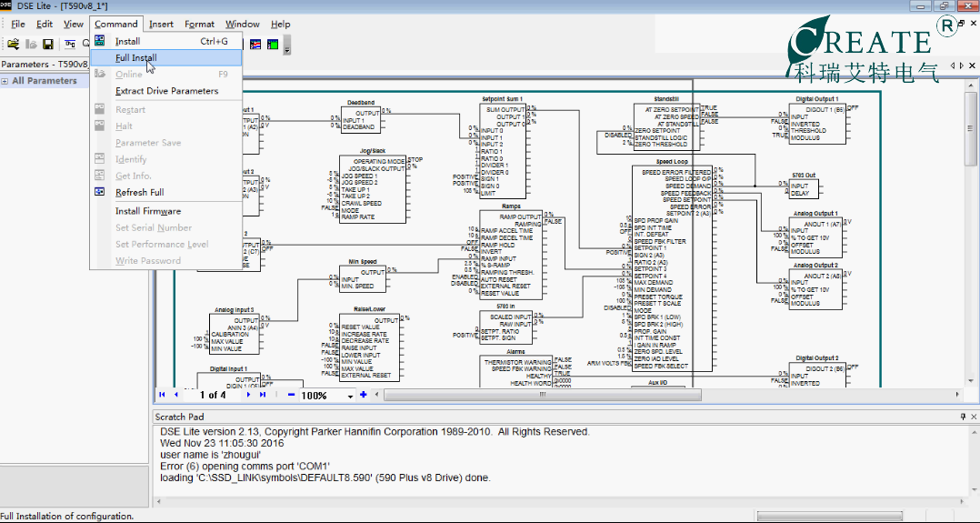This screenshot has height=523, width=980.
Task: Select the Setpoint Sum 1 function block
Action: coord(503,152)
